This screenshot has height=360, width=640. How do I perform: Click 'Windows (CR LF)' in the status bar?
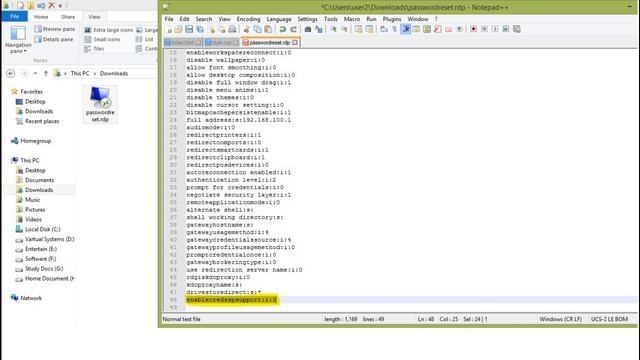click(560, 319)
